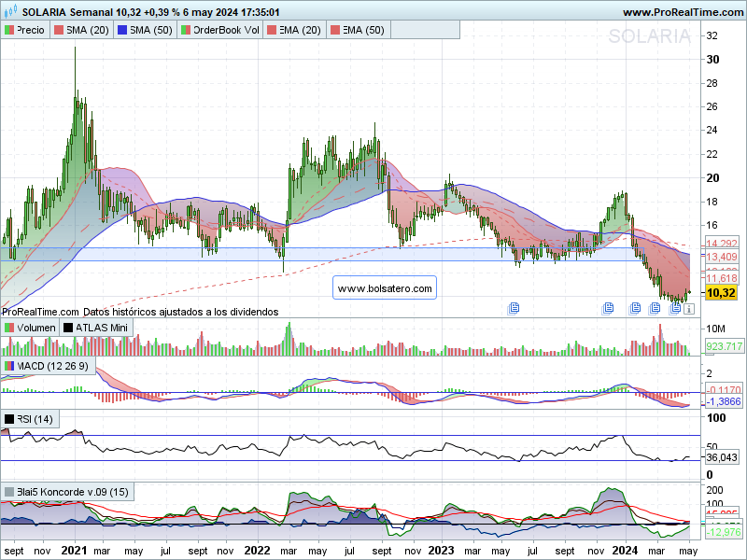Open the news document icon near December 2023
The image size is (747, 560).
tap(608, 308)
